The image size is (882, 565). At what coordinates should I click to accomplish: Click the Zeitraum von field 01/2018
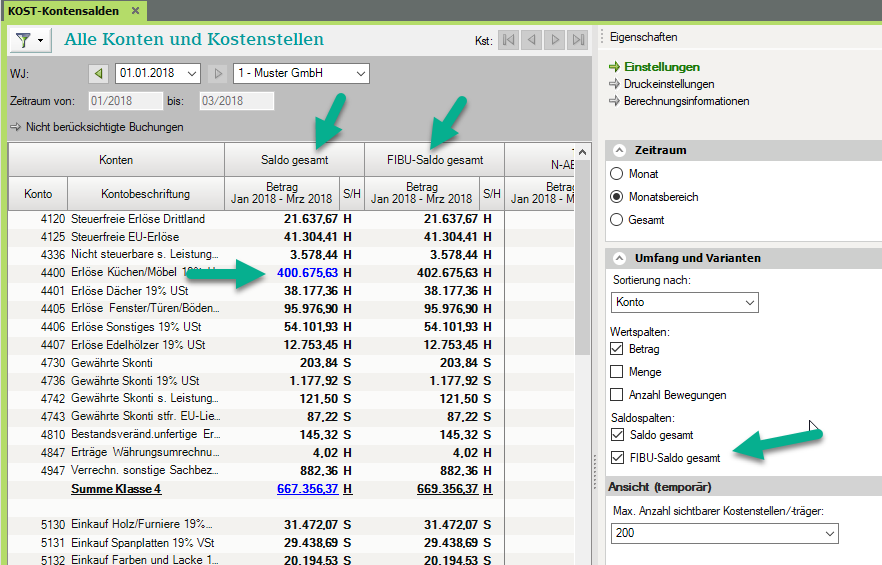tap(125, 101)
